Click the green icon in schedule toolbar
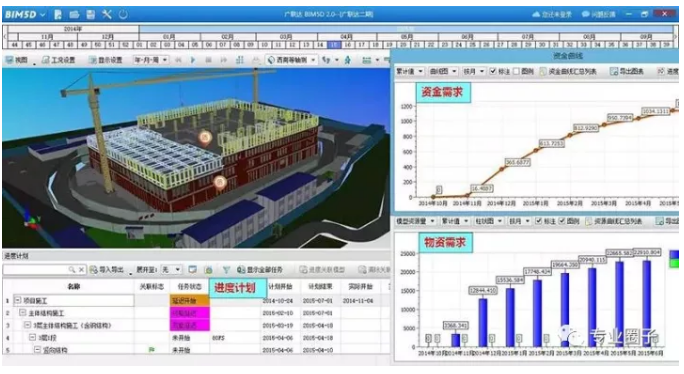The width and height of the screenshot is (684, 374). point(209,270)
